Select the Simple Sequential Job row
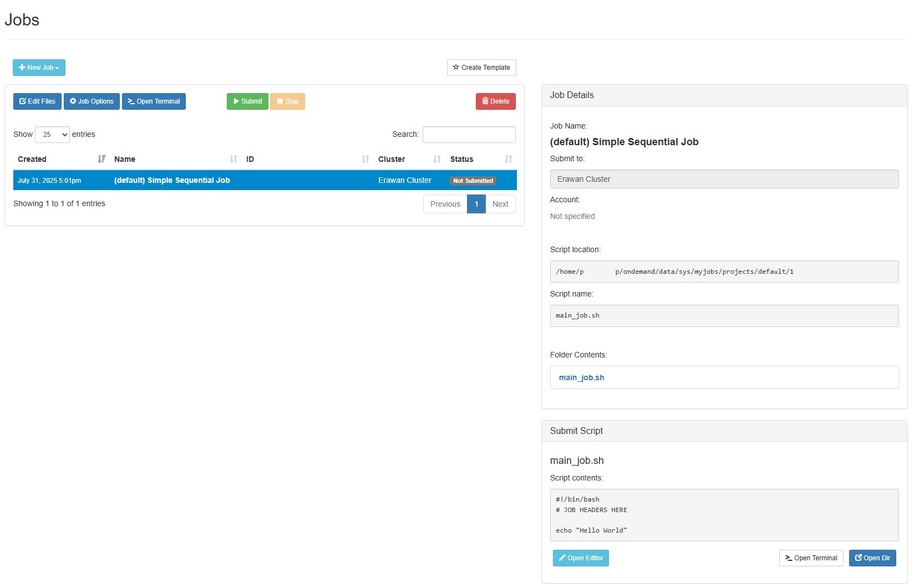 pos(172,181)
